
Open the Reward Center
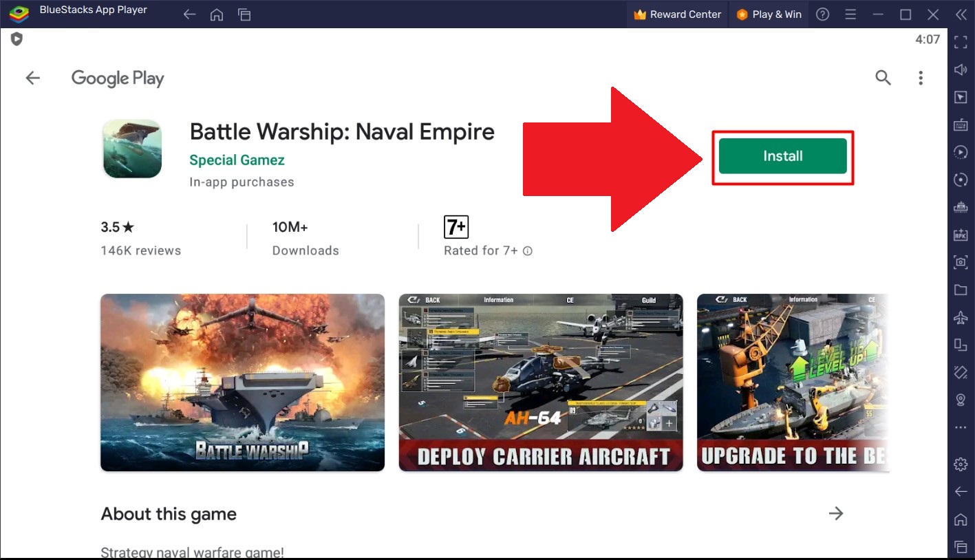[x=677, y=14]
